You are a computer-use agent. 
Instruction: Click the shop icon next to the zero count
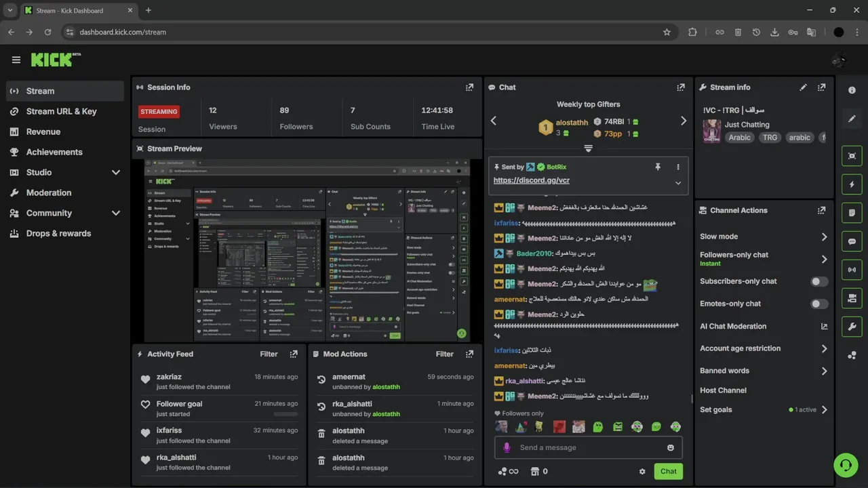point(534,472)
